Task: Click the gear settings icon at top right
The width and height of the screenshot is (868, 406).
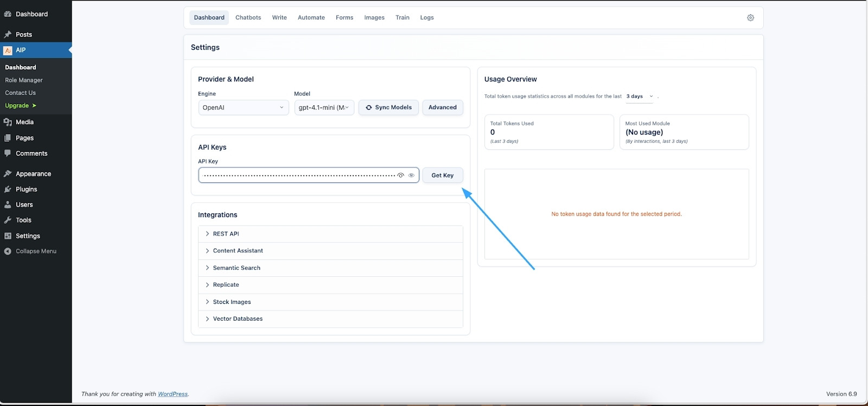Action: [750, 18]
